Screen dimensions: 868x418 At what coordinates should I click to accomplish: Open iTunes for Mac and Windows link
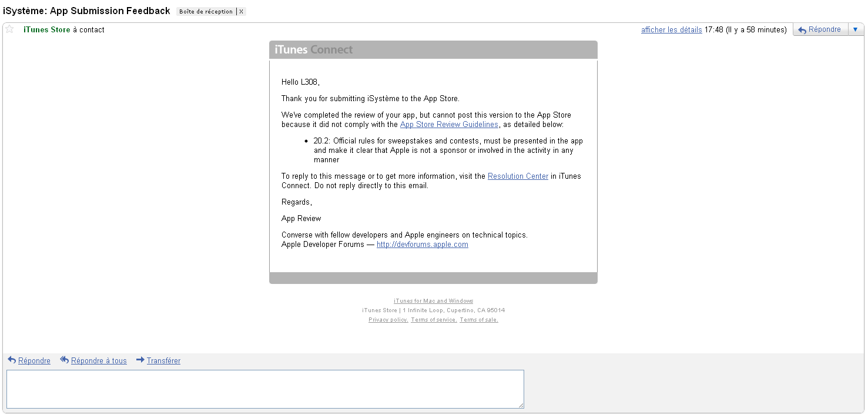click(433, 301)
